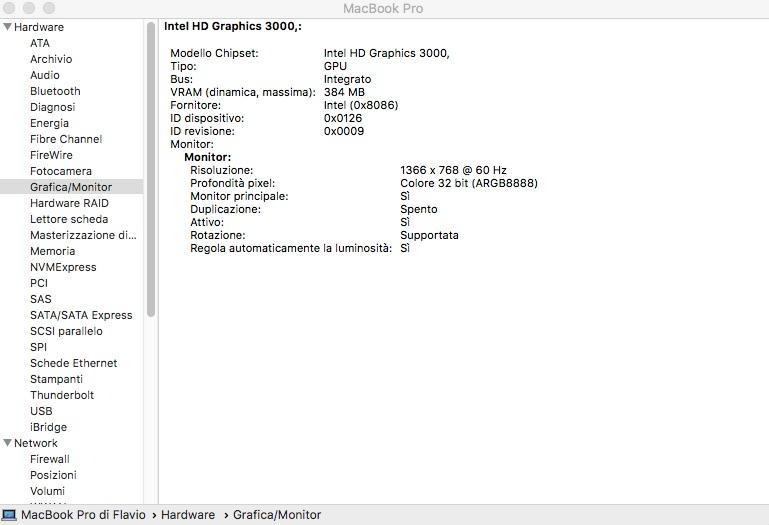Viewport: 769px width, 525px height.
Task: Select Audio in the sidebar
Action: (x=45, y=75)
